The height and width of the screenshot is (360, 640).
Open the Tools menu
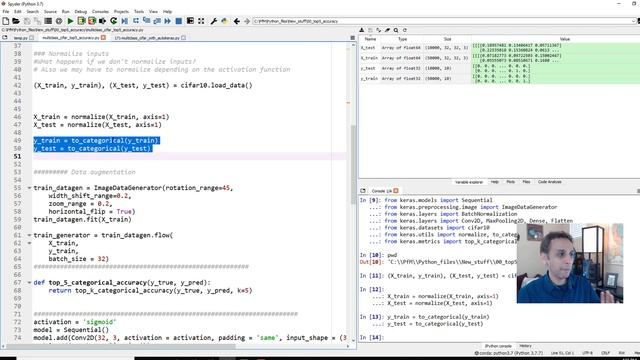click(139, 11)
